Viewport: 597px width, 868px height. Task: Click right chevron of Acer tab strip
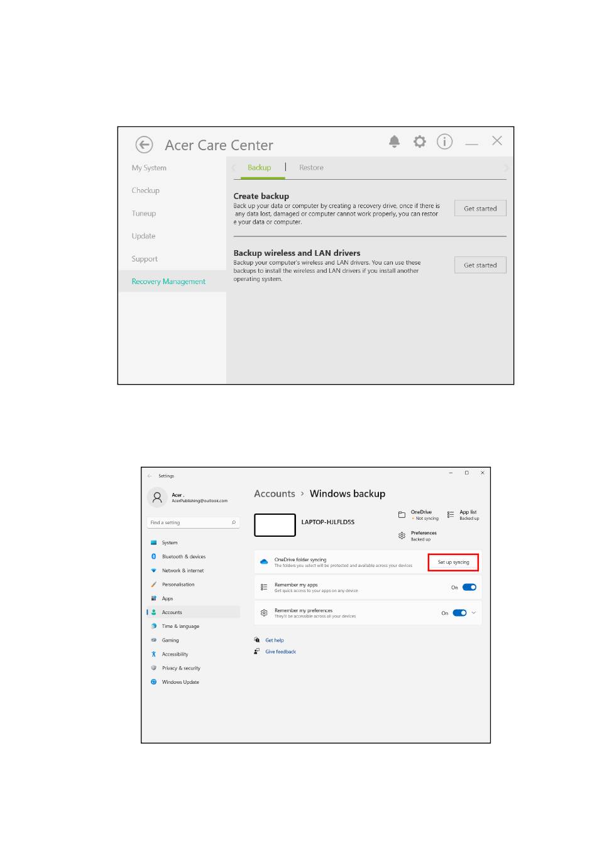pyautogui.click(x=505, y=168)
